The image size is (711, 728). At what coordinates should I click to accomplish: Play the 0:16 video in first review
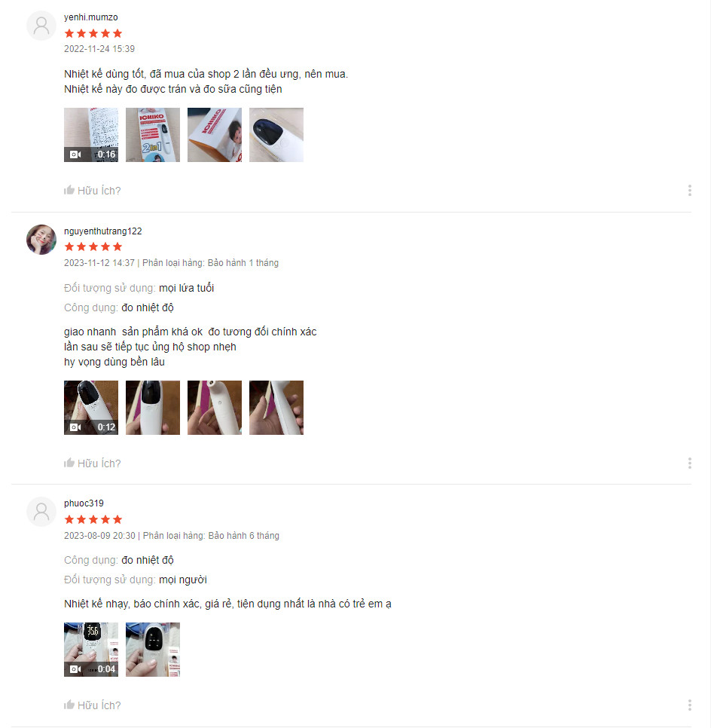[x=91, y=135]
